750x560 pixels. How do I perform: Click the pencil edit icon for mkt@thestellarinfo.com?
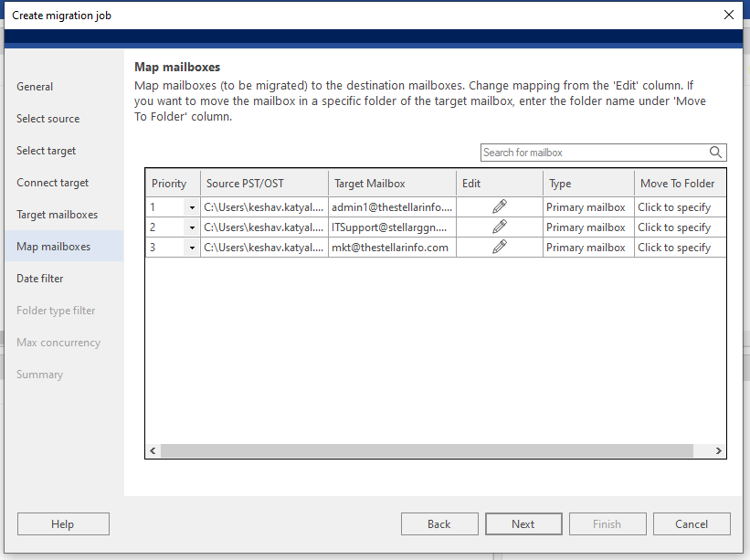[499, 248]
